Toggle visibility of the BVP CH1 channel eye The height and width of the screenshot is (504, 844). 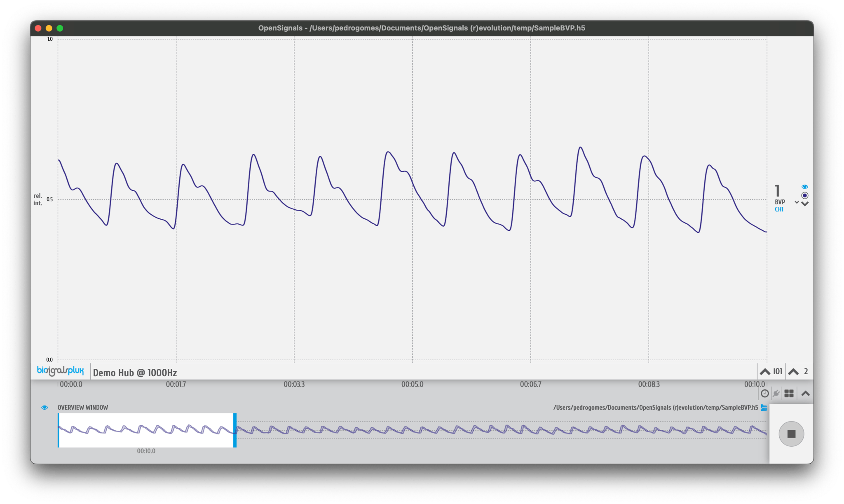click(804, 186)
